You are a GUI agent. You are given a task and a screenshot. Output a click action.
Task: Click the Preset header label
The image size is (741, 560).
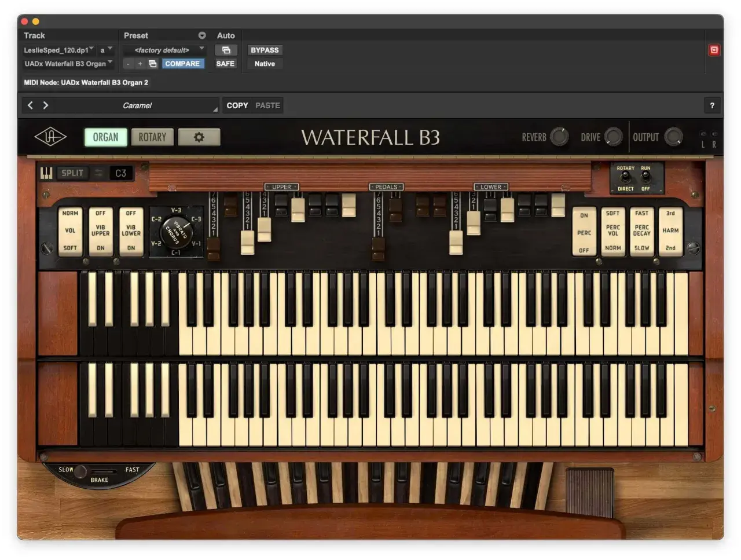coord(136,35)
